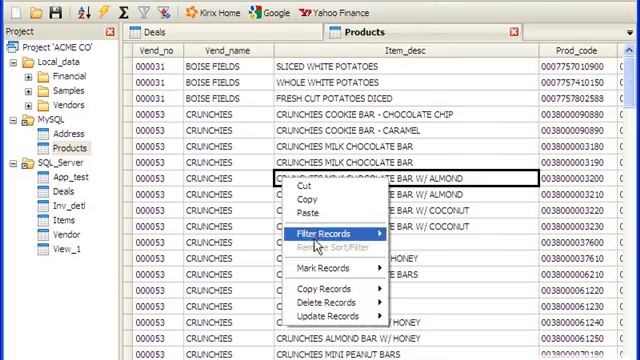The image size is (640, 360).
Task: Select the Vendors folder in tree
Action: click(61, 105)
